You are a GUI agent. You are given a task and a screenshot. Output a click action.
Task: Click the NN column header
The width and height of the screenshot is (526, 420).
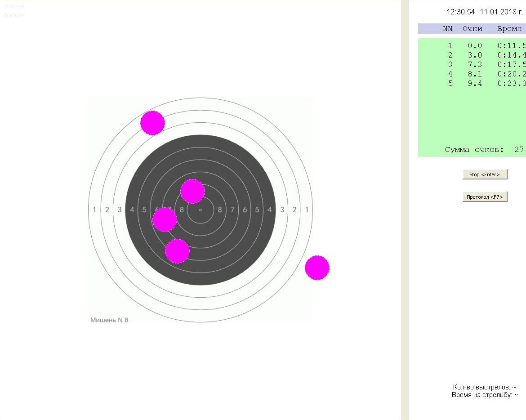click(447, 29)
